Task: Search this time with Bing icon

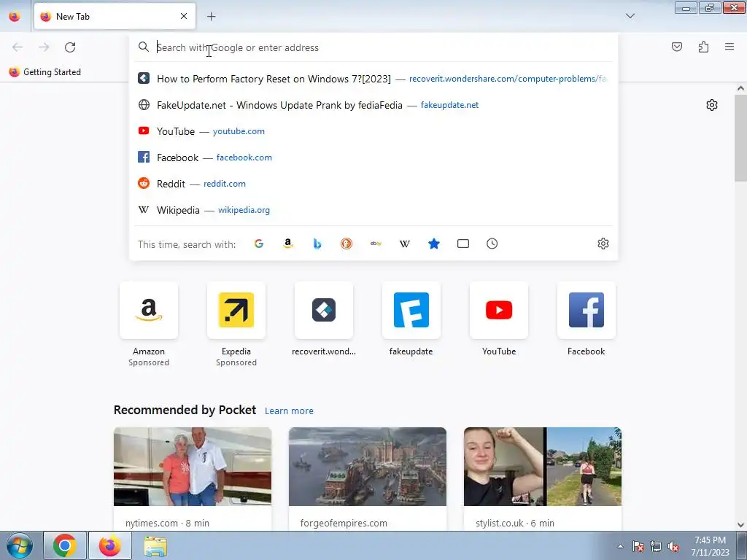Action: tap(317, 244)
